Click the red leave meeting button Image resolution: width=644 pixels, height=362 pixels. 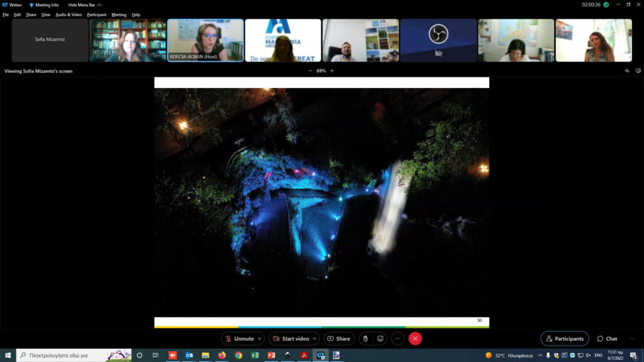coord(415,339)
